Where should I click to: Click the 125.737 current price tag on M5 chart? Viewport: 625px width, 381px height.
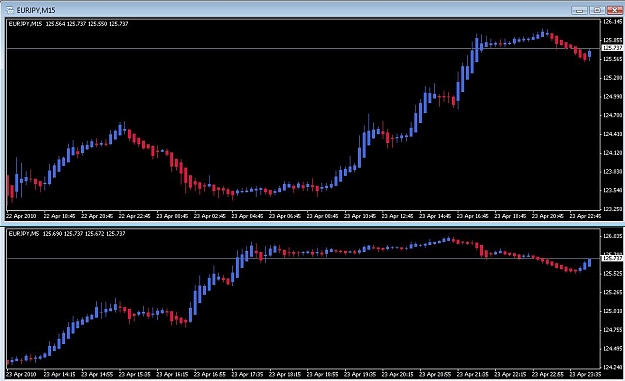click(x=612, y=258)
